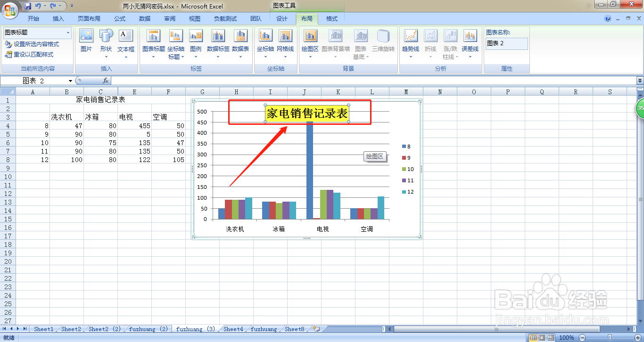Viewport: 644px width, 342px height.
Task: Switch to Page Break Preview in status bar
Action: (550, 337)
